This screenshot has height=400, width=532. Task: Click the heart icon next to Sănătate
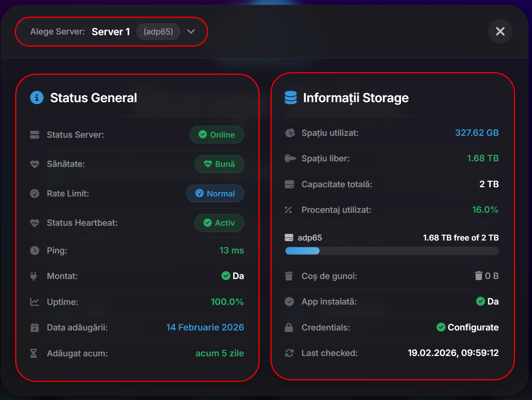34,164
